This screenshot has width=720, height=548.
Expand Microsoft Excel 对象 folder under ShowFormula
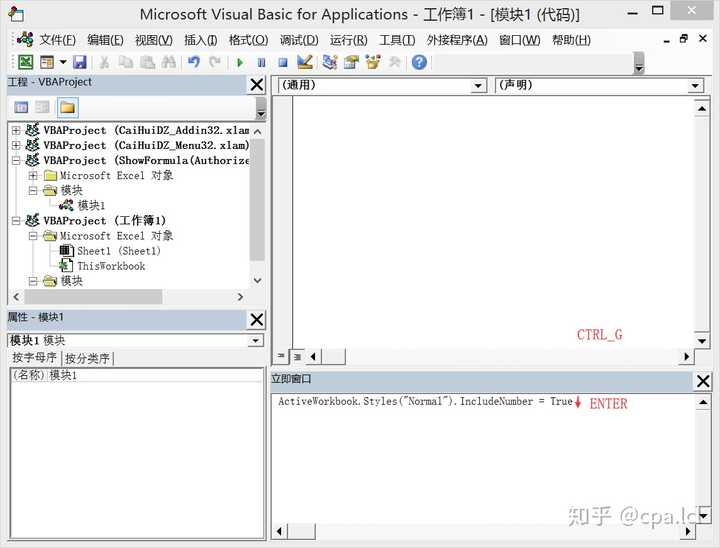click(x=33, y=175)
